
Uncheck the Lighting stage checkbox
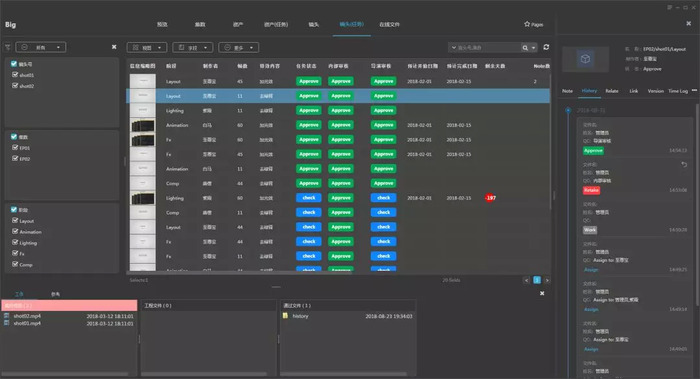pos(15,242)
